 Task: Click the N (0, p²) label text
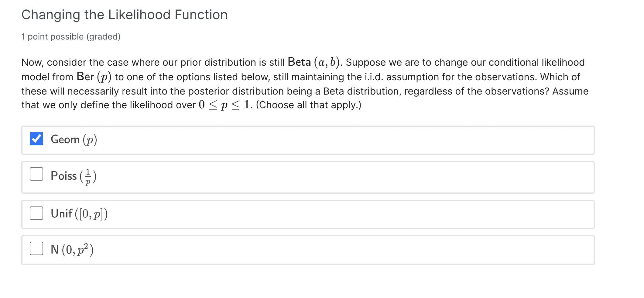pyautogui.click(x=72, y=249)
